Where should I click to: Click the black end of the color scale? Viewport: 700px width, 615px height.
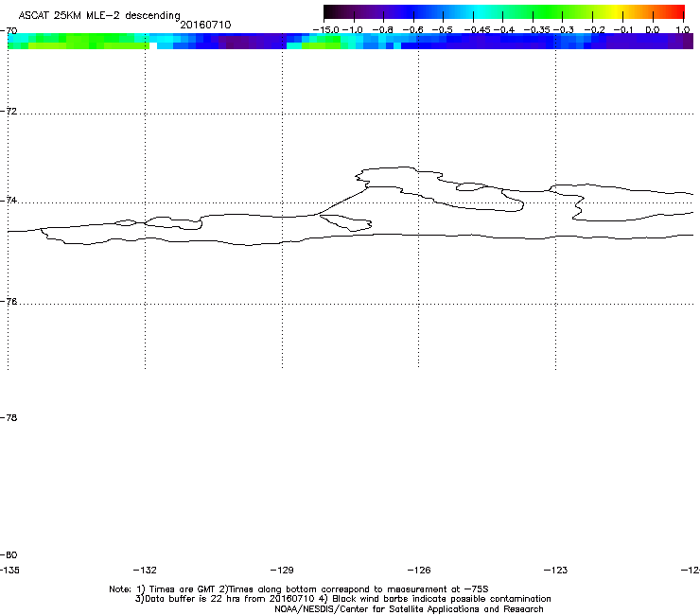click(x=329, y=12)
